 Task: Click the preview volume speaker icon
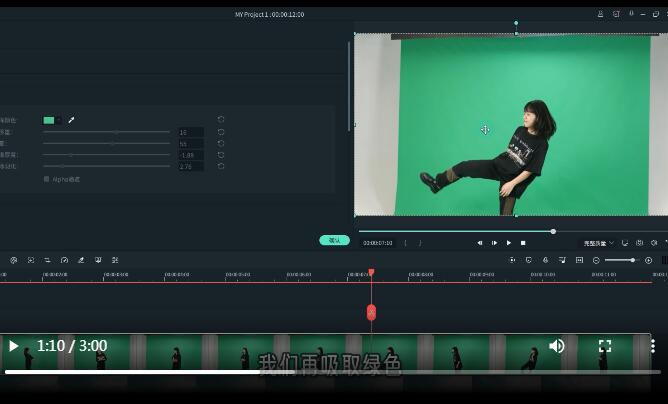click(654, 243)
